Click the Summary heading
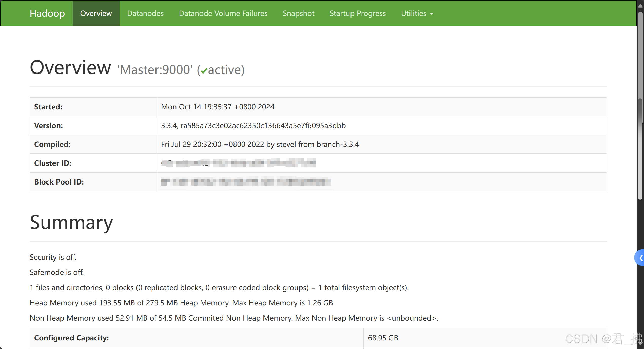The width and height of the screenshot is (644, 349). click(x=71, y=223)
